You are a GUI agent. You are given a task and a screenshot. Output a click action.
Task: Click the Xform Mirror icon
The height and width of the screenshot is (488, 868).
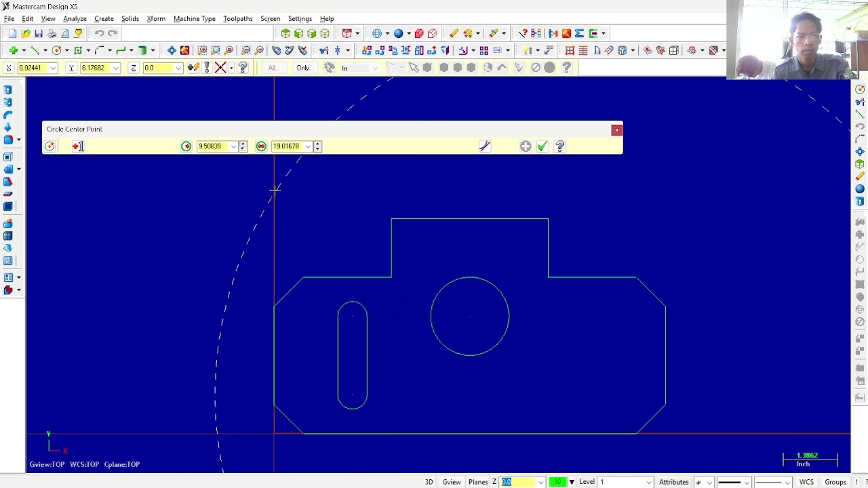click(x=406, y=50)
